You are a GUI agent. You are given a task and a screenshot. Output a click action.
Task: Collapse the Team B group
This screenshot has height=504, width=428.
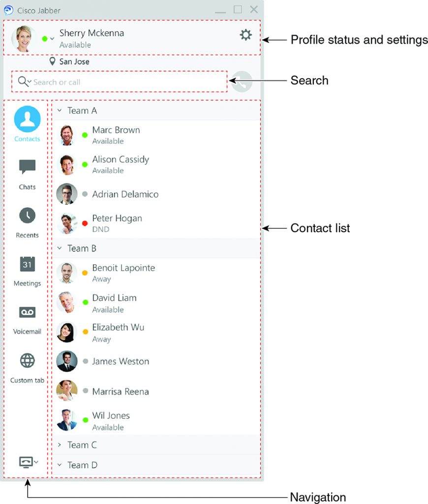click(60, 248)
